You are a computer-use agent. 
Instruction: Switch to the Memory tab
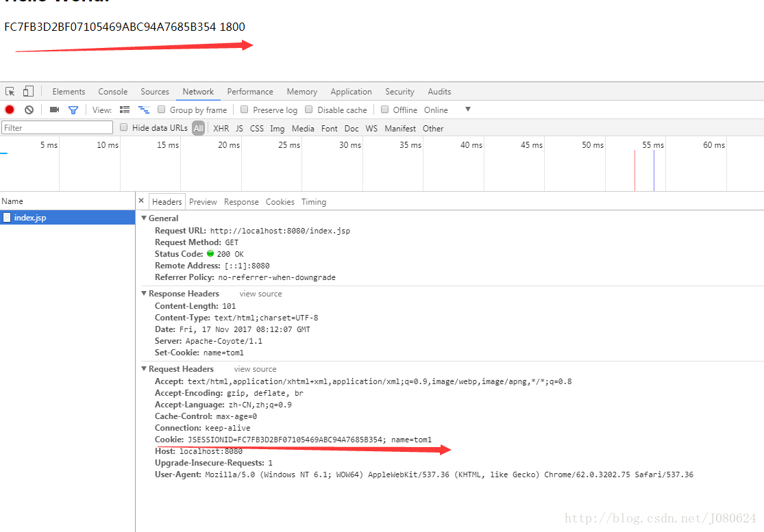pyautogui.click(x=302, y=92)
